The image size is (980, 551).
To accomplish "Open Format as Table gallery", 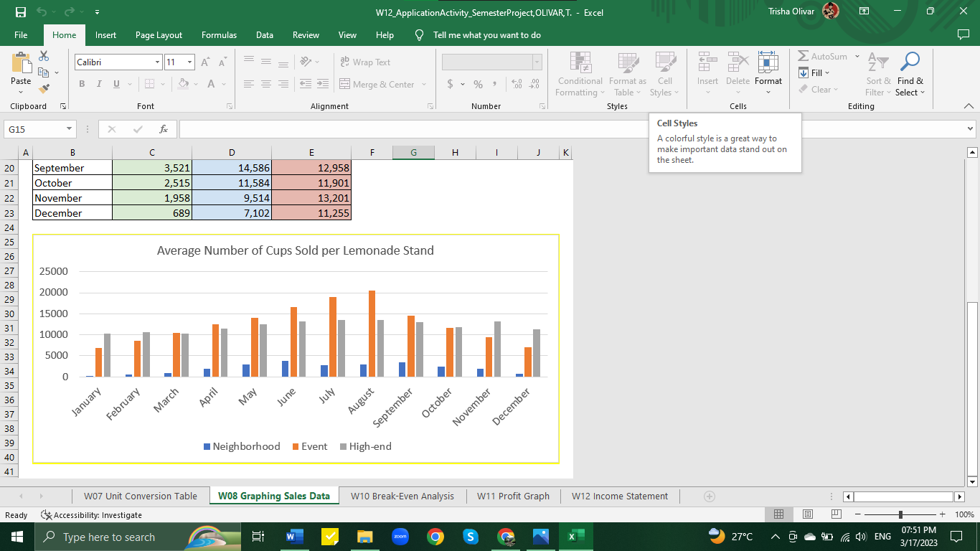I will click(628, 74).
